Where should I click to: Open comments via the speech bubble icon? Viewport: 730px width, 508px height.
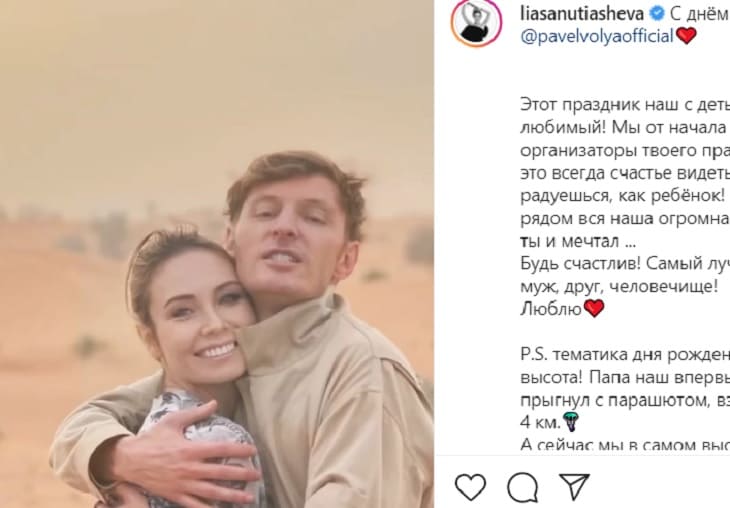[x=523, y=487]
